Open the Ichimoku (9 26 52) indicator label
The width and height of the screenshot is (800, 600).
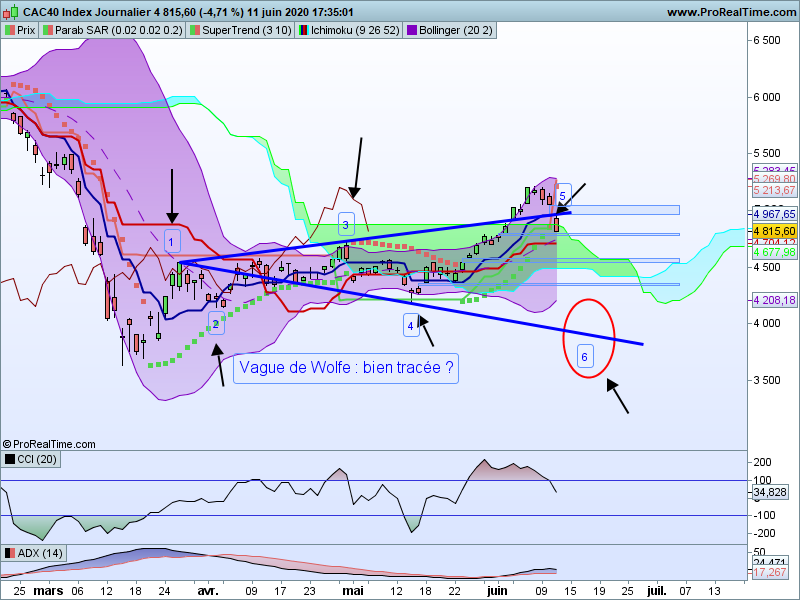pyautogui.click(x=349, y=30)
